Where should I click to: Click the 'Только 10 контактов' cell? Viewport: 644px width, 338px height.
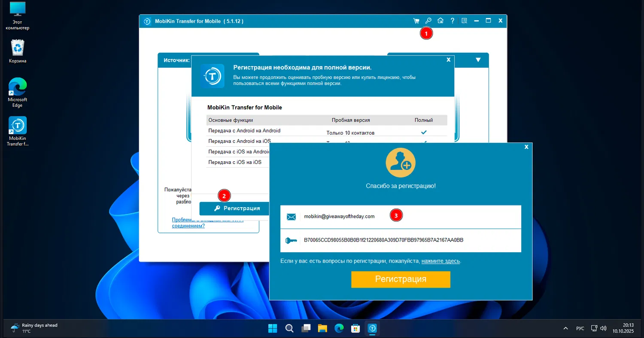coord(350,133)
